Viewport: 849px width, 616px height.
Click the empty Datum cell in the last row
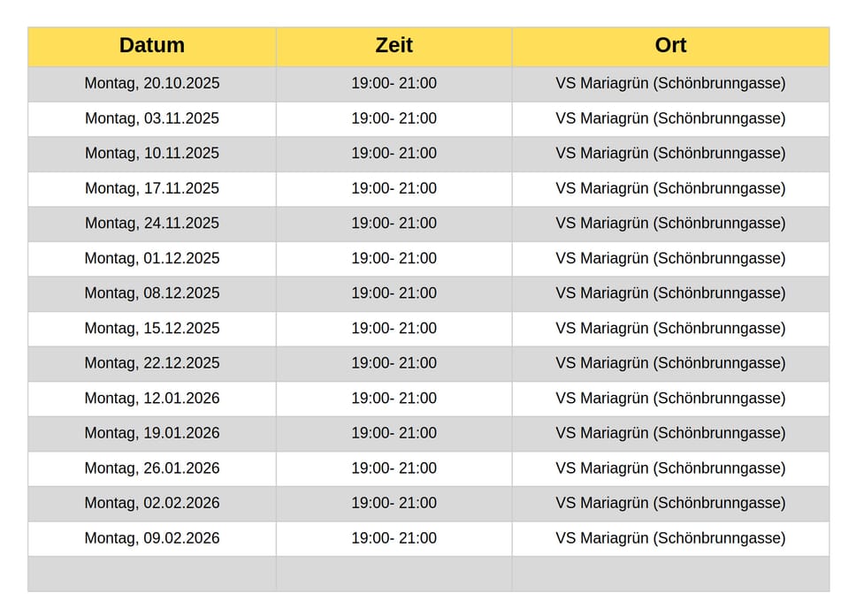click(152, 574)
